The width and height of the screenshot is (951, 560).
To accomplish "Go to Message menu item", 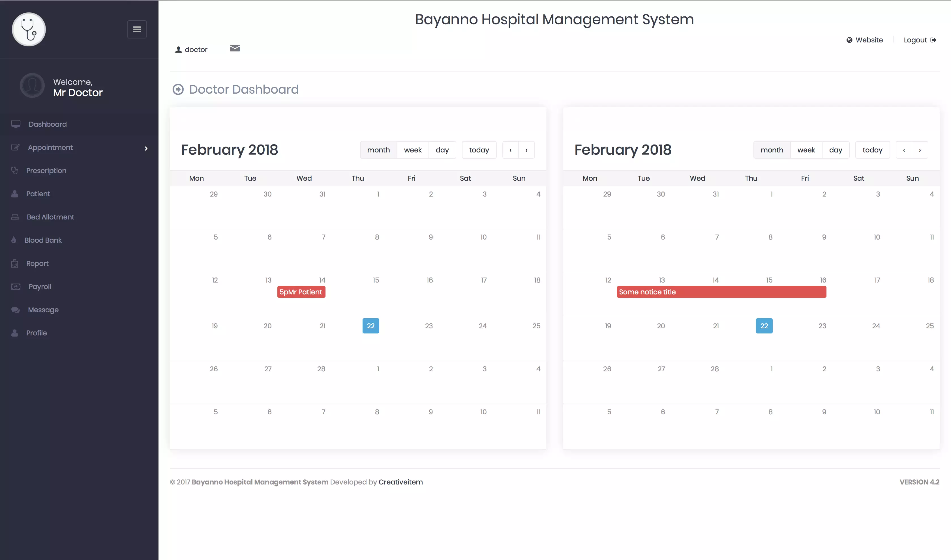I will (43, 310).
